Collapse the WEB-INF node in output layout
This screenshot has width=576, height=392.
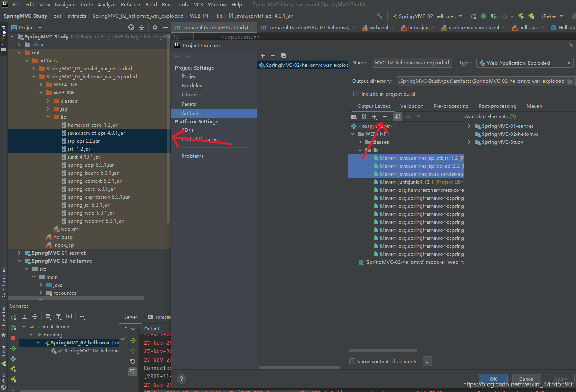tap(353, 134)
